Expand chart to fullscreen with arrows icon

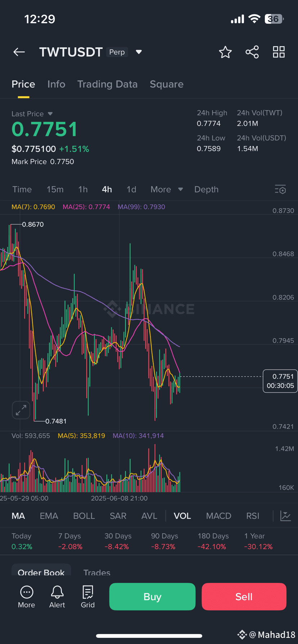point(21,410)
